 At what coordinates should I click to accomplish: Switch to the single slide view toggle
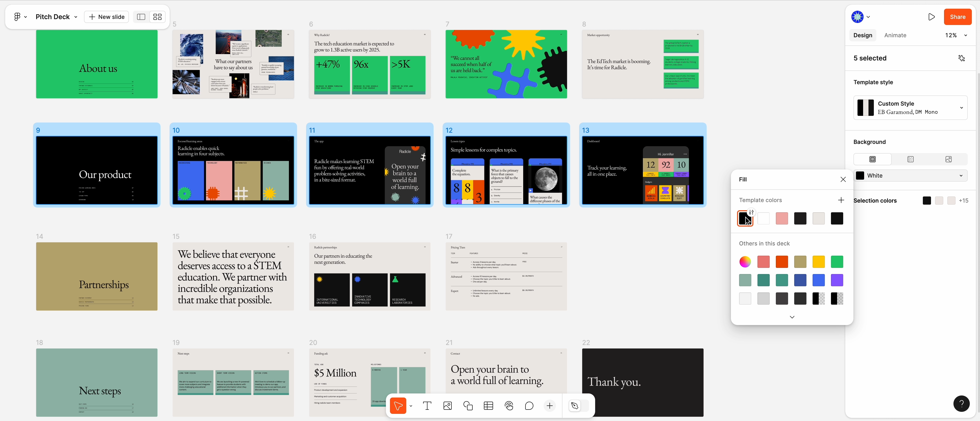[x=141, y=17]
